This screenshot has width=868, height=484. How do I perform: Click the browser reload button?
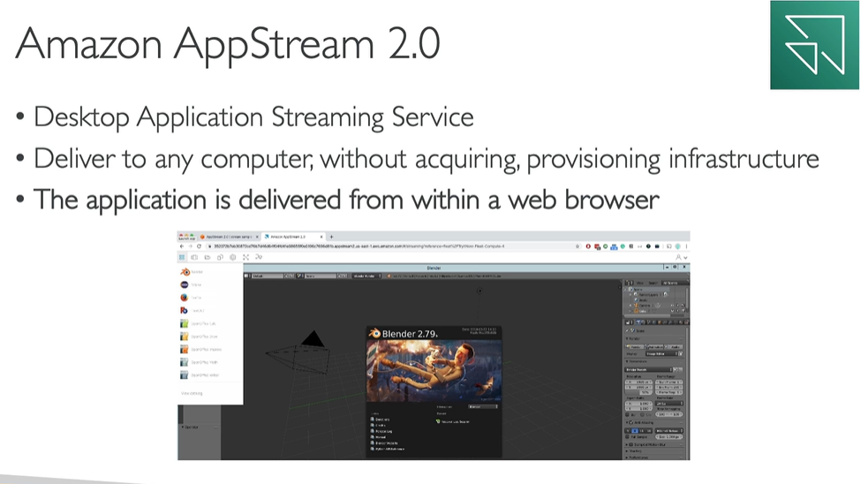pos(199,246)
